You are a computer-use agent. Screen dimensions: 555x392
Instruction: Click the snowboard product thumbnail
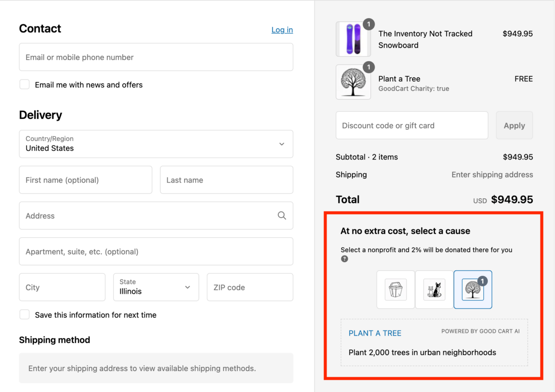pos(353,39)
